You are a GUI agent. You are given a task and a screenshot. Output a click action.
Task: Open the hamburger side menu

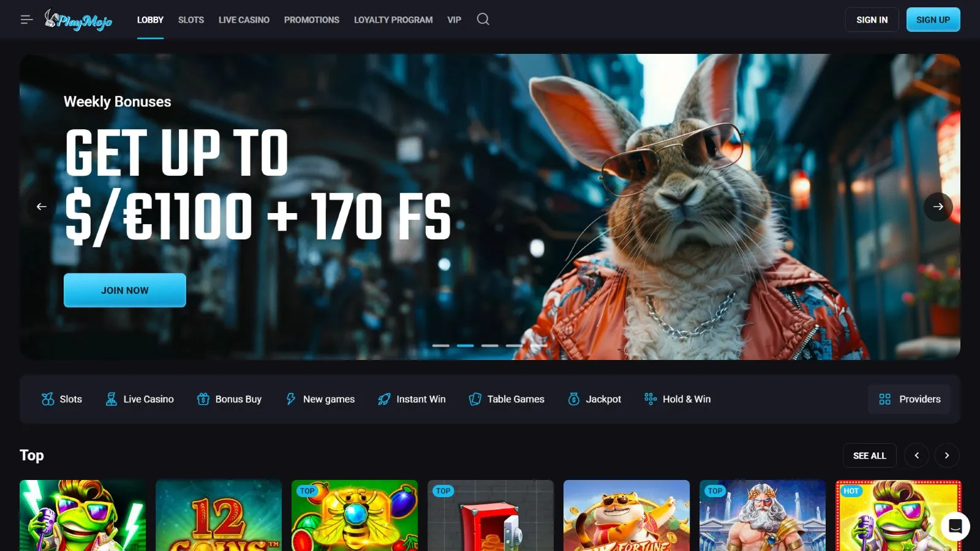click(26, 20)
